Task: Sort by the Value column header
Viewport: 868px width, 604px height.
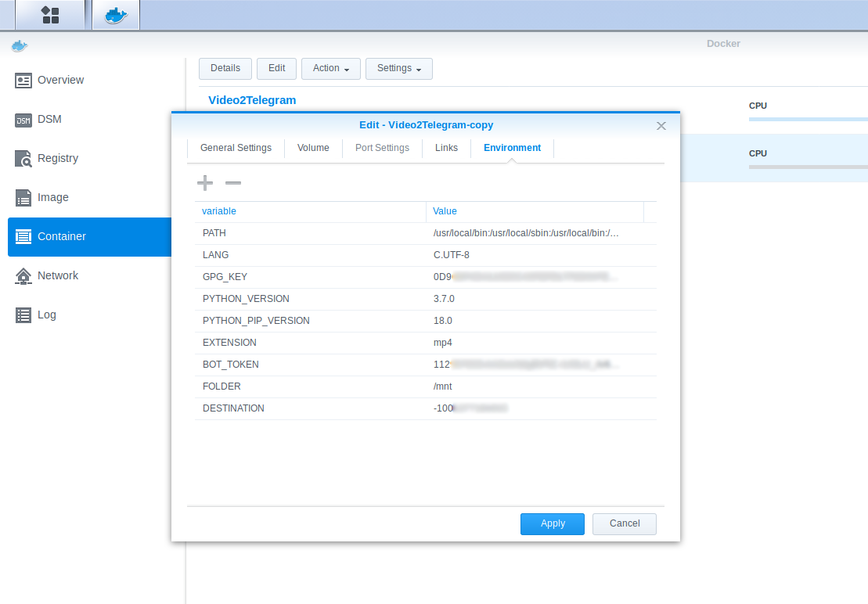Action: (535, 212)
